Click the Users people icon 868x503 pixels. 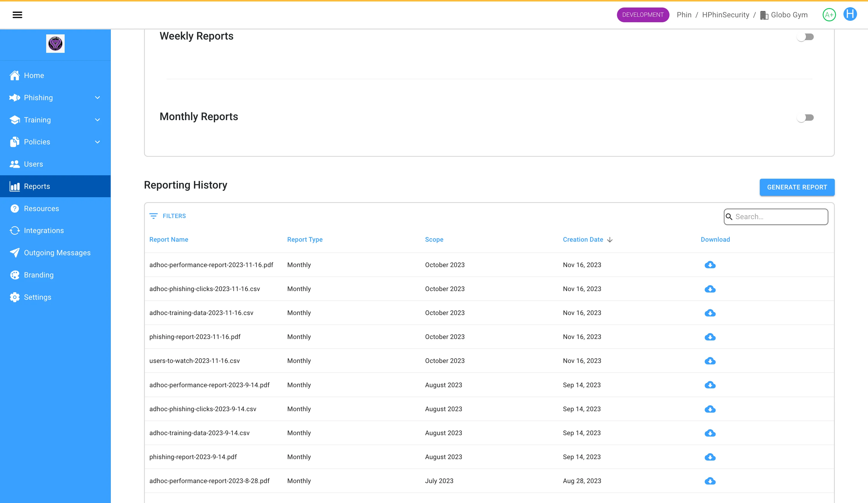tap(14, 164)
